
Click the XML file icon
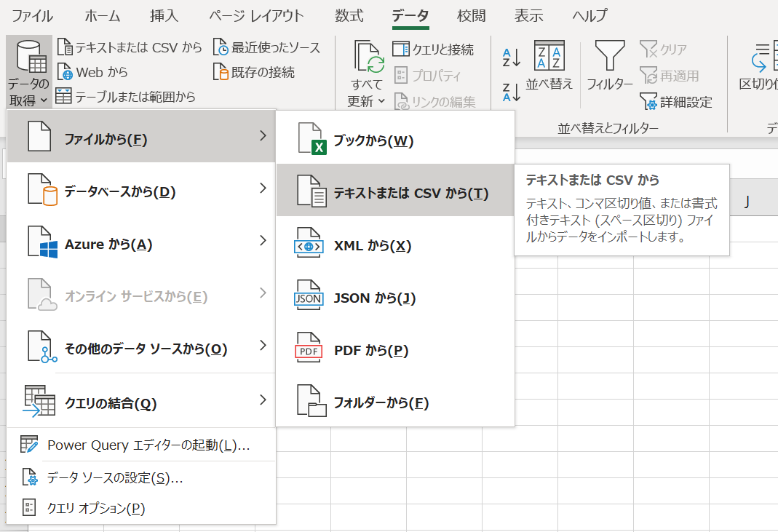(309, 242)
